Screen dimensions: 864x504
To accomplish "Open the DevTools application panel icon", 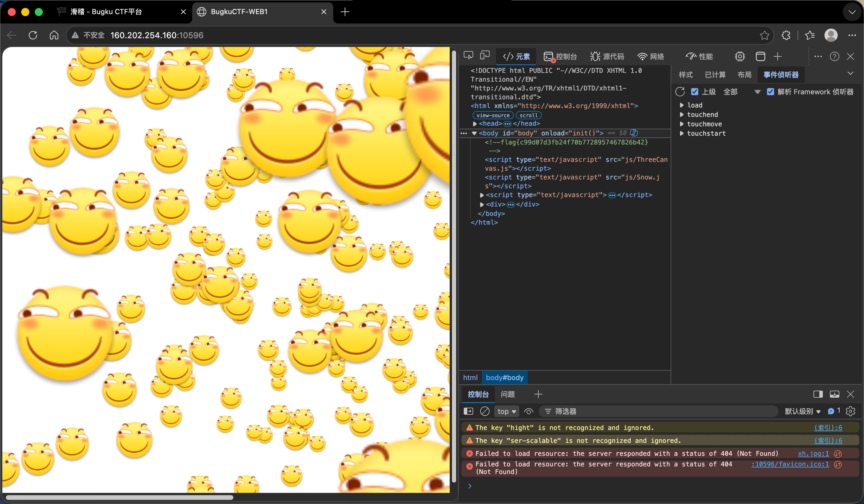I will pyautogui.click(x=761, y=56).
